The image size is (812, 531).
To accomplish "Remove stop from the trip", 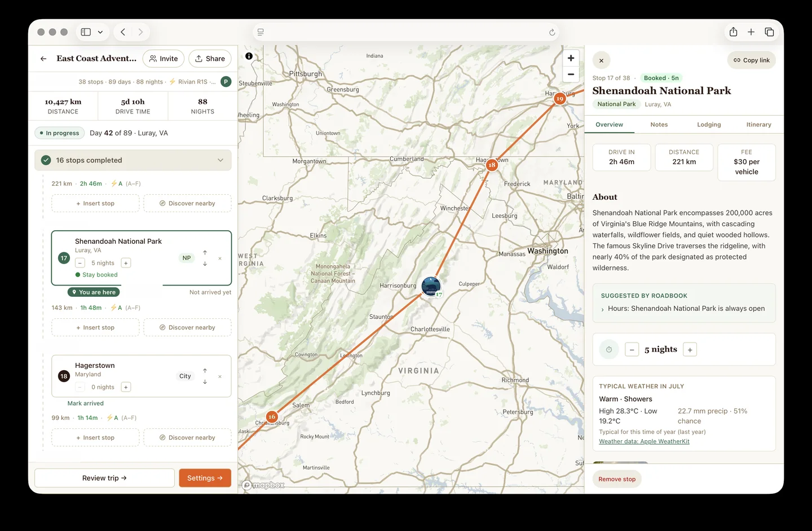I will click(617, 479).
